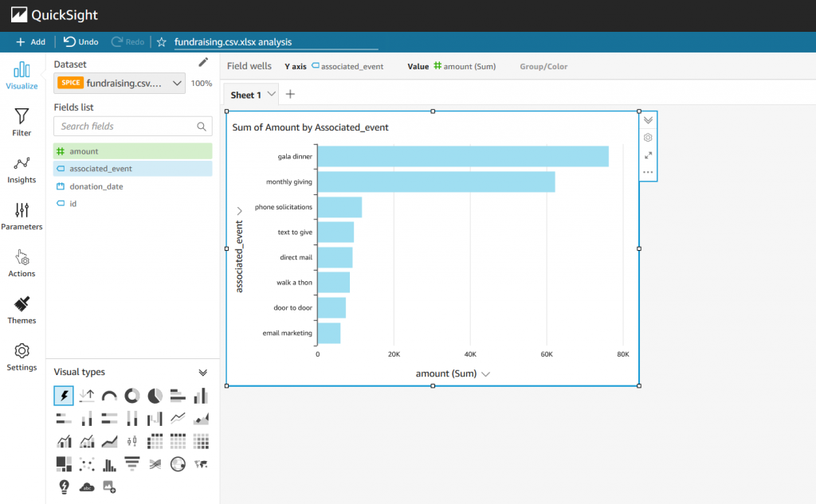Choose the histogram visual type
This screenshot has width=816, height=504.
coord(109,464)
